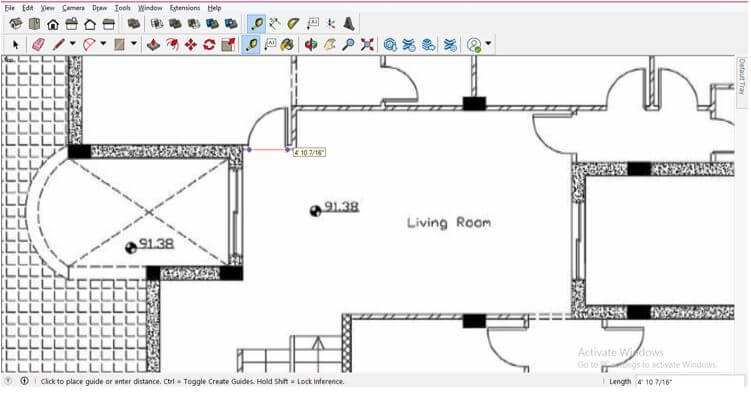This screenshot has width=751, height=395.
Task: Click the Living Room label in drawing
Action: coord(449,223)
